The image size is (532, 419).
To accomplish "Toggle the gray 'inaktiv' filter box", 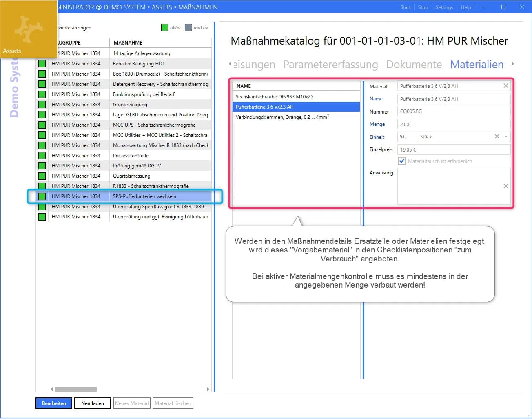I will pos(188,27).
